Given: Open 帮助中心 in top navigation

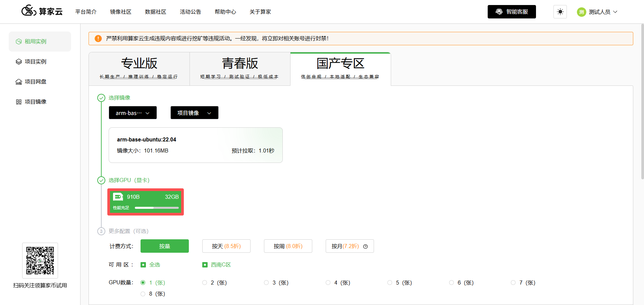Looking at the screenshot, I should 225,12.
